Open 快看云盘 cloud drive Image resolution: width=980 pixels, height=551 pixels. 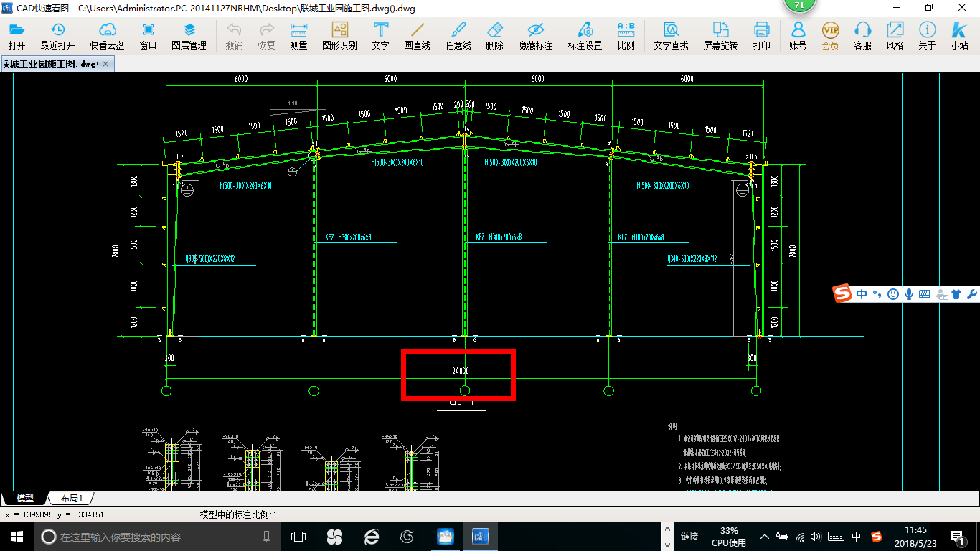107,35
